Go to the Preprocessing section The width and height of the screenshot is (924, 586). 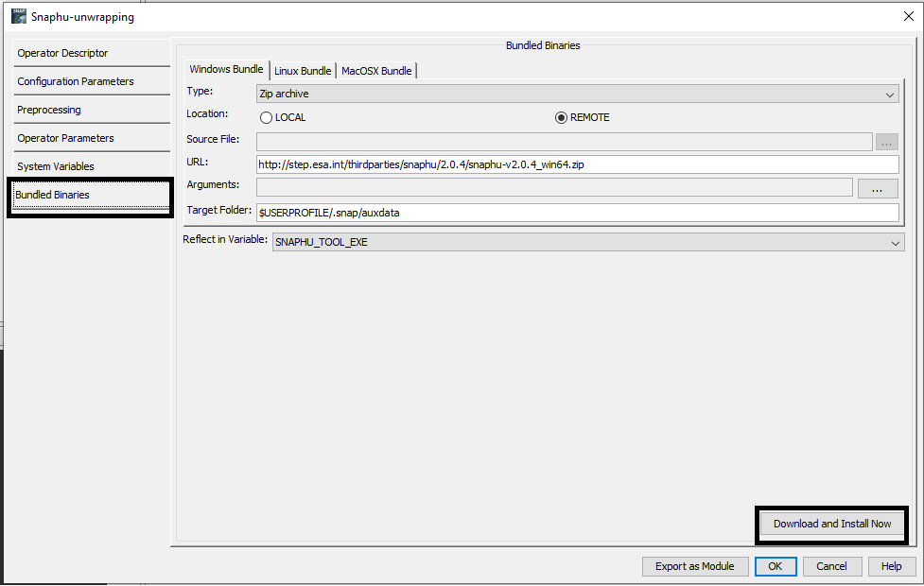tap(92, 110)
